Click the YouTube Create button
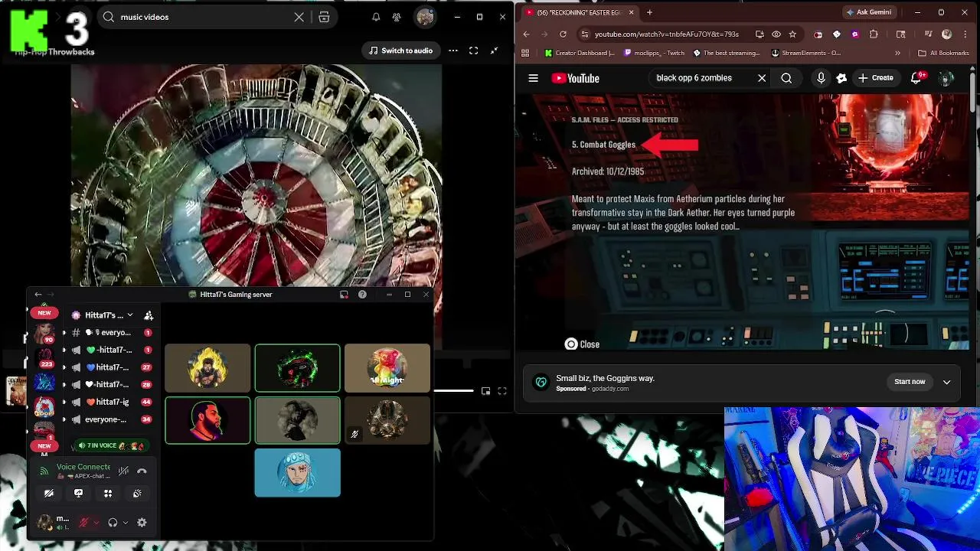The height and width of the screenshot is (551, 980). click(876, 78)
